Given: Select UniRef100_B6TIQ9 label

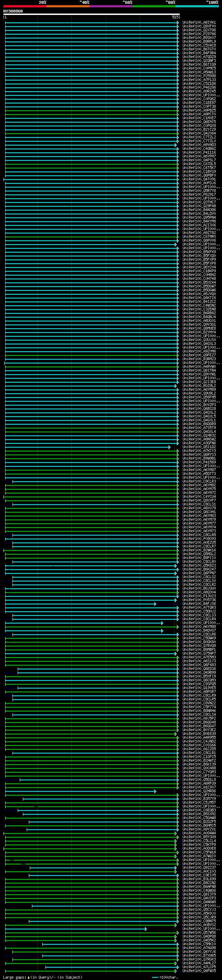Looking at the screenshot, I should 199,64.
